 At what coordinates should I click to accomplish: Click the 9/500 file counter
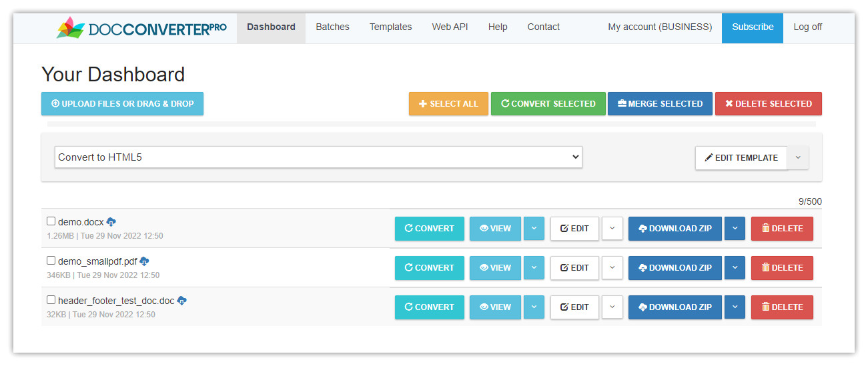point(810,201)
